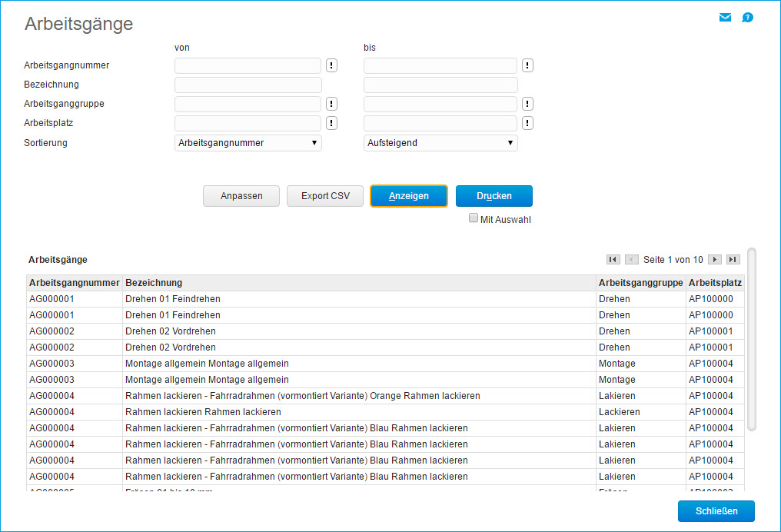
Task: Click Export CSV button
Action: [325, 196]
